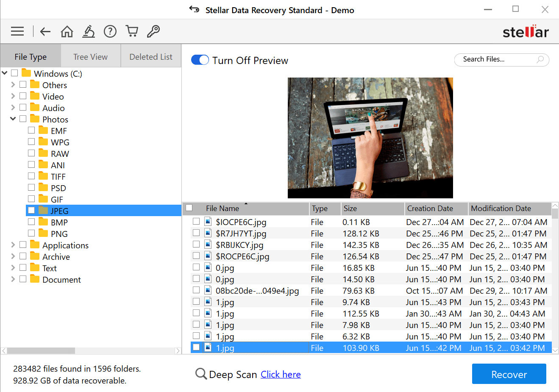Image resolution: width=559 pixels, height=392 pixels.
Task: Open the Help question mark icon
Action: pyautogui.click(x=110, y=31)
